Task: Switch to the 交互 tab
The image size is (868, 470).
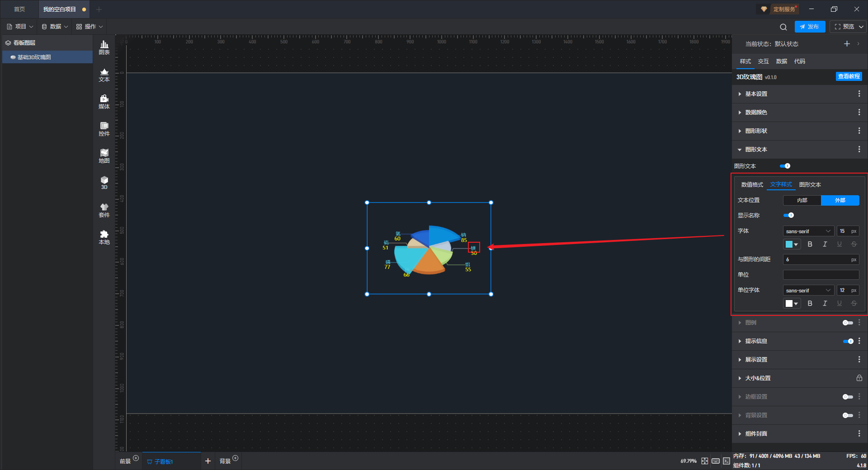Action: tap(764, 61)
